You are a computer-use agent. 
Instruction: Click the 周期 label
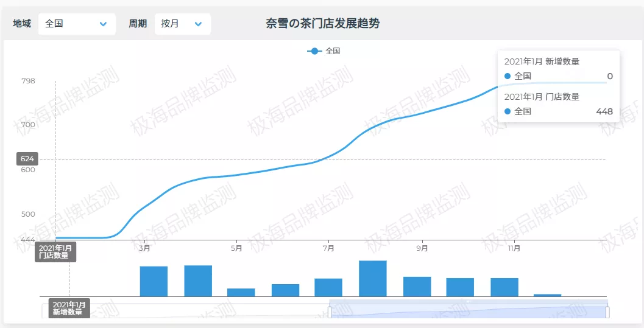pyautogui.click(x=138, y=24)
